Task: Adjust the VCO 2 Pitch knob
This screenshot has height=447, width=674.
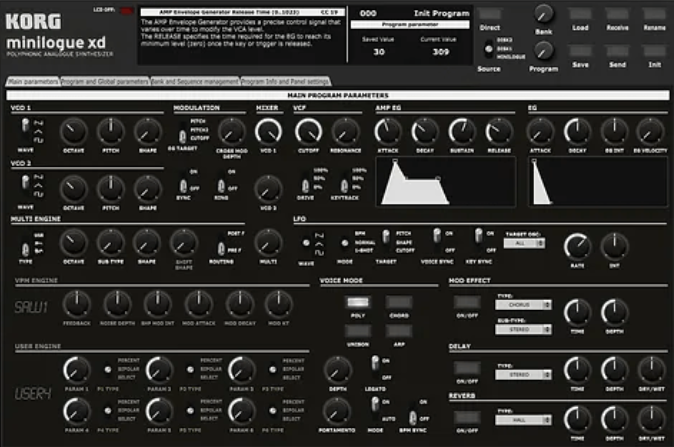Action: click(111, 189)
